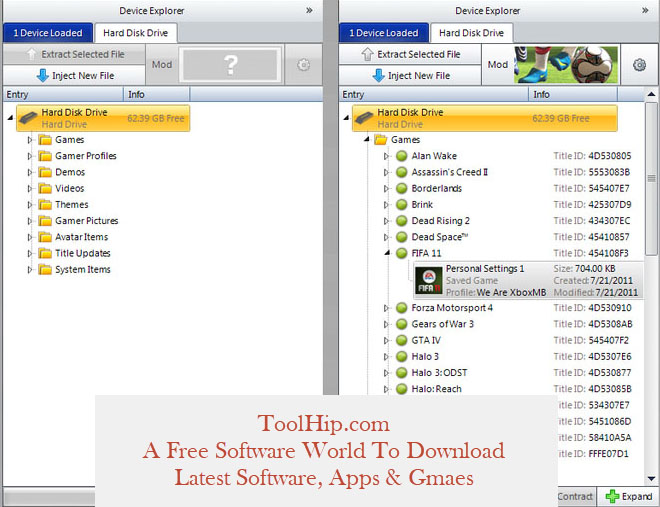Click the Title Updates folder icon
Screen dimensions: 660x507
45,253
